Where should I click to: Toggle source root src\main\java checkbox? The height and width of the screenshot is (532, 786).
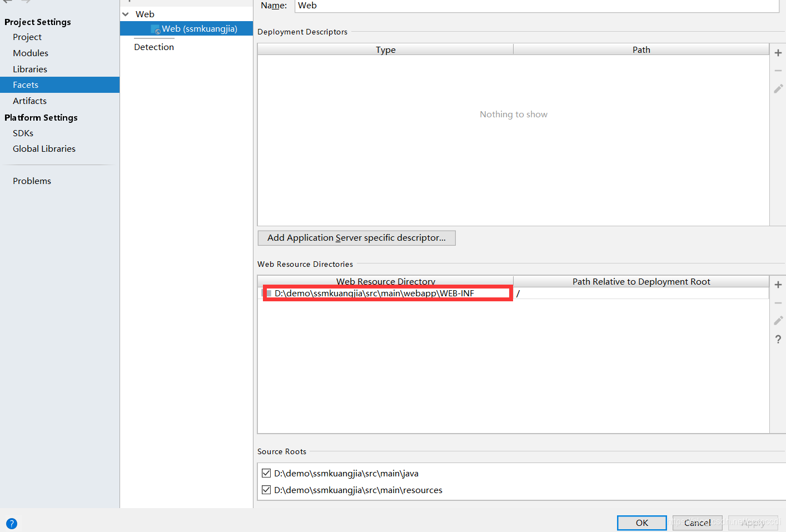click(x=266, y=473)
